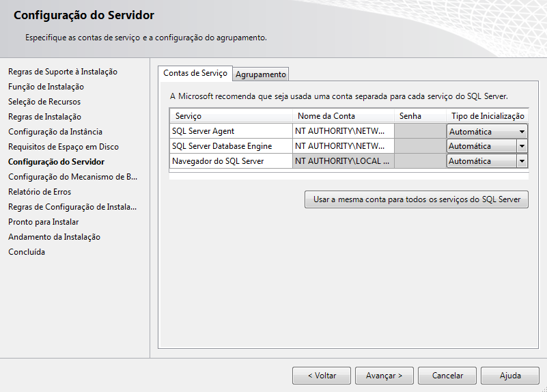547x392 pixels.
Task: Proceed with the Avançar button
Action: (384, 376)
